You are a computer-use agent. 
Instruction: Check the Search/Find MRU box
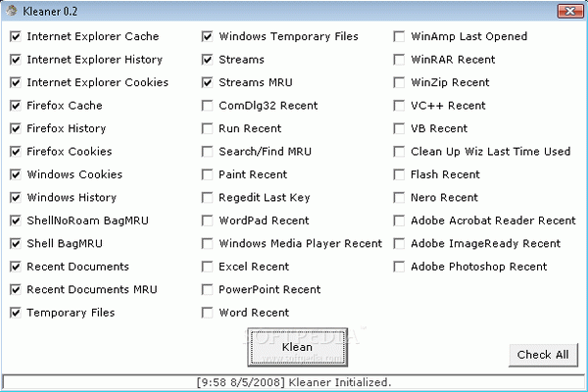pyautogui.click(x=208, y=152)
